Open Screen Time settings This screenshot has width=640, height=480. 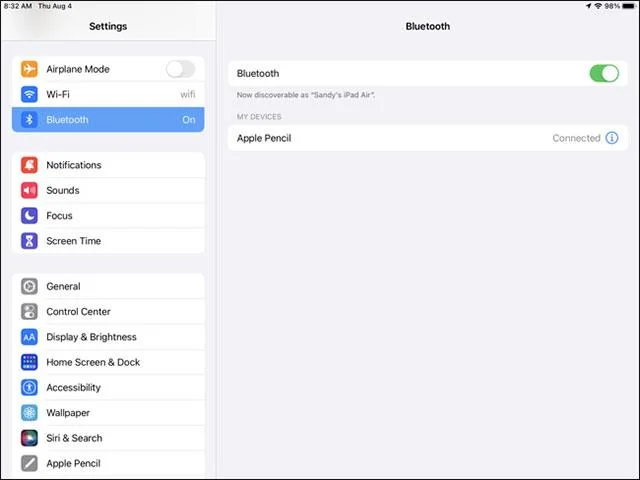(108, 241)
